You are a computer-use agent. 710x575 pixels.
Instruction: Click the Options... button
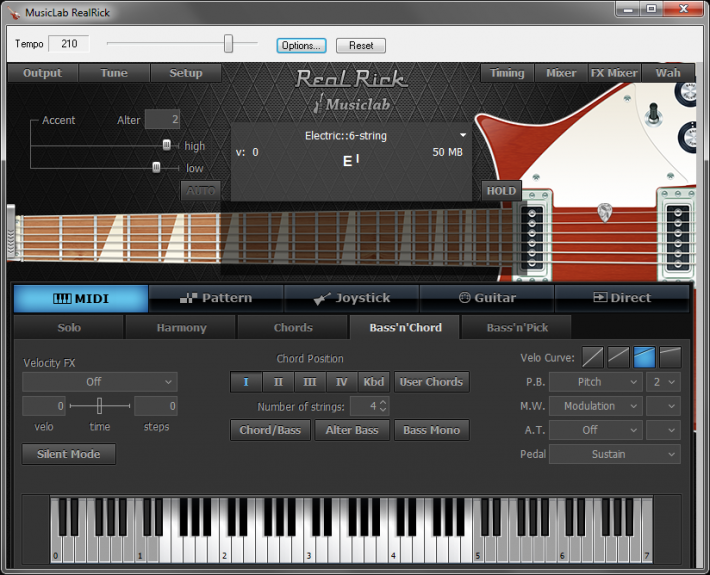point(302,45)
